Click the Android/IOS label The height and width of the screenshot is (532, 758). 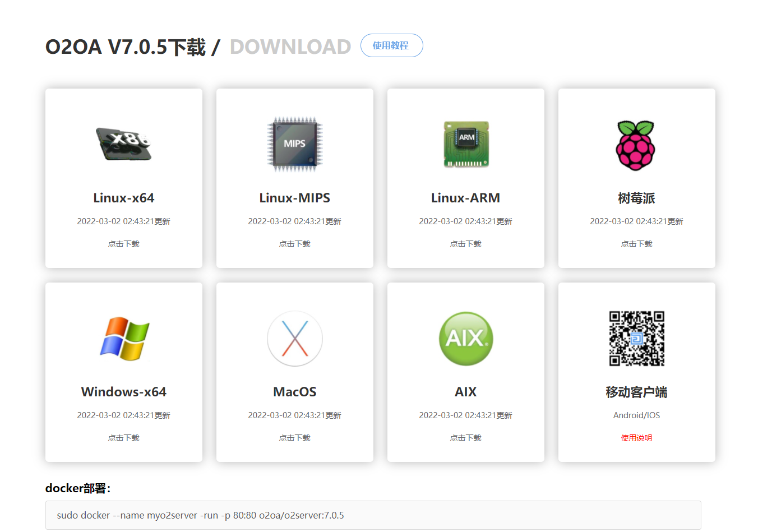pos(637,415)
